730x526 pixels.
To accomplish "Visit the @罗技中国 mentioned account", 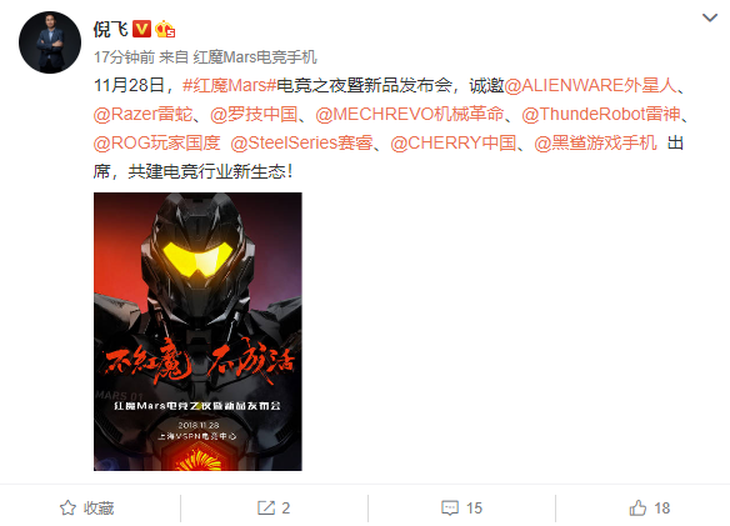I will [254, 115].
